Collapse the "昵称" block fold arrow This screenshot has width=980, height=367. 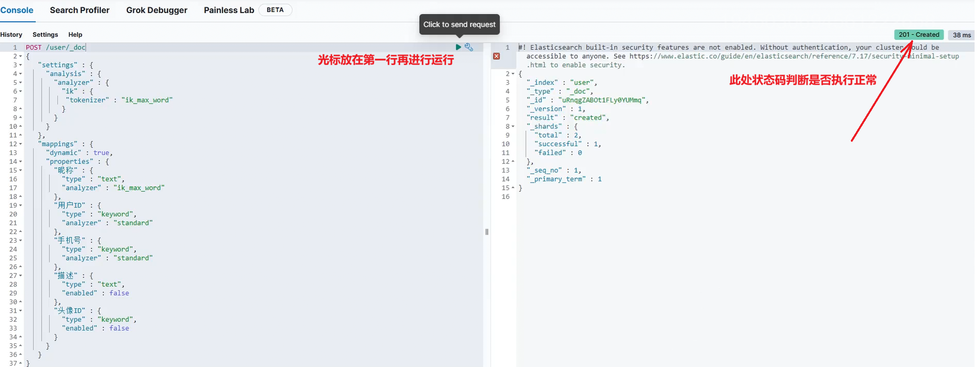20,170
